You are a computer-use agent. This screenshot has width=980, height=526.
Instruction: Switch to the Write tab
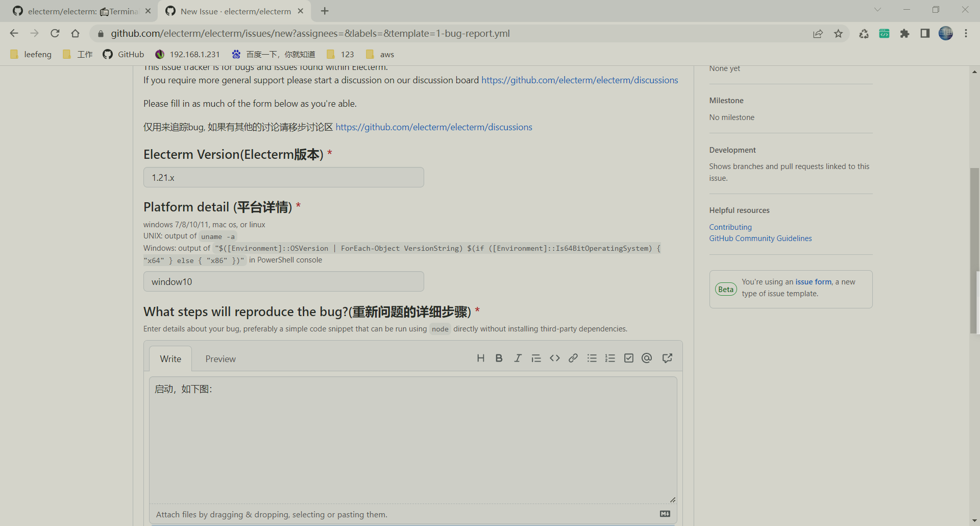(170, 358)
